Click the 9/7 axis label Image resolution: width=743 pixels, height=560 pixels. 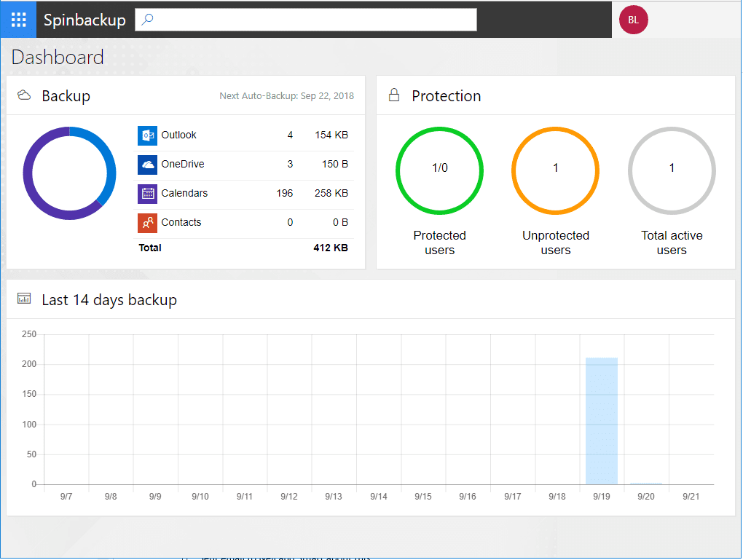pyautogui.click(x=66, y=497)
